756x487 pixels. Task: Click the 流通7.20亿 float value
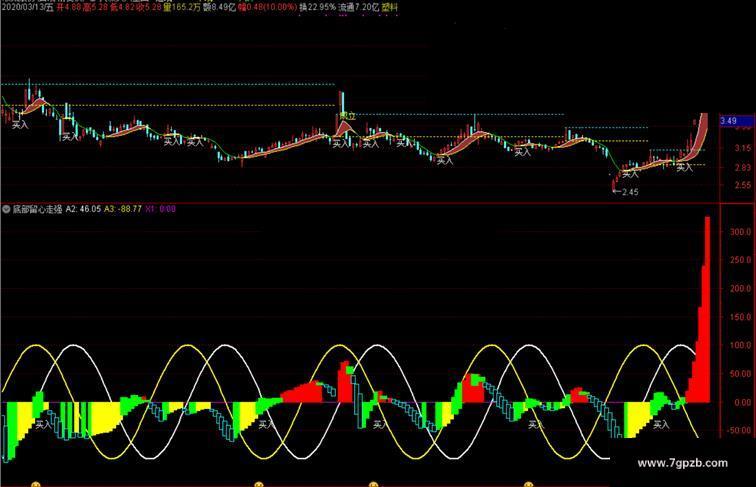pyautogui.click(x=358, y=7)
